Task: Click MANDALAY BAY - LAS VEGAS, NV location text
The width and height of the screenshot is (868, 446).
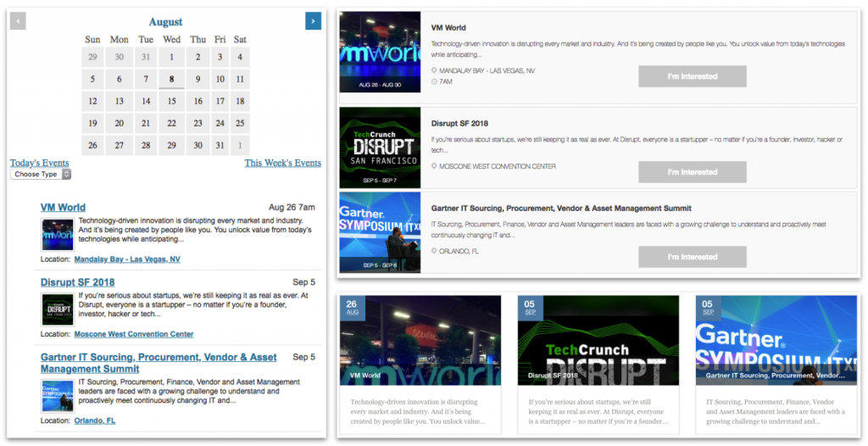Action: tap(487, 71)
